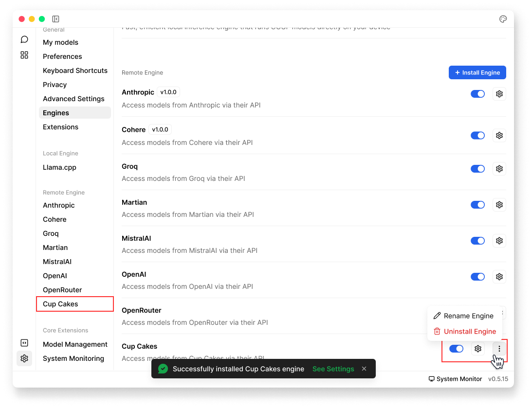532x408 pixels.
Task: Select Groq in sidebar Remote Engine list
Action: pos(51,233)
